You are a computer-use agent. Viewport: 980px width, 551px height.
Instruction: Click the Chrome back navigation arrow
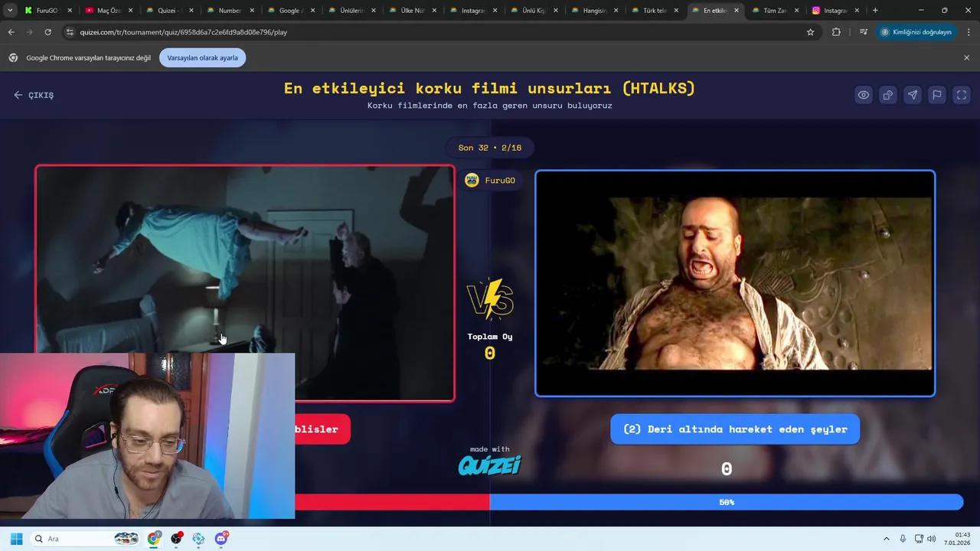tap(11, 32)
